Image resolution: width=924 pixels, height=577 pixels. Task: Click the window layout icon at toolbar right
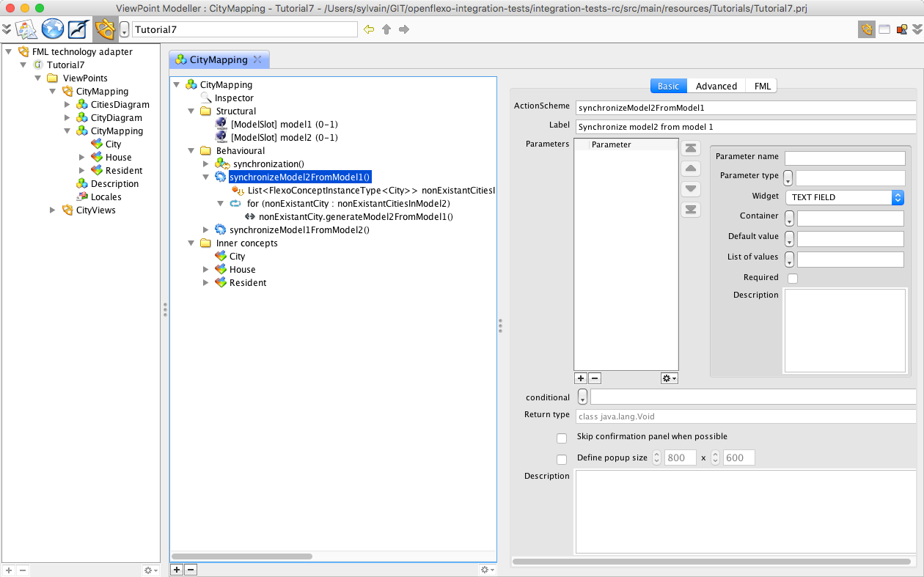tap(884, 29)
